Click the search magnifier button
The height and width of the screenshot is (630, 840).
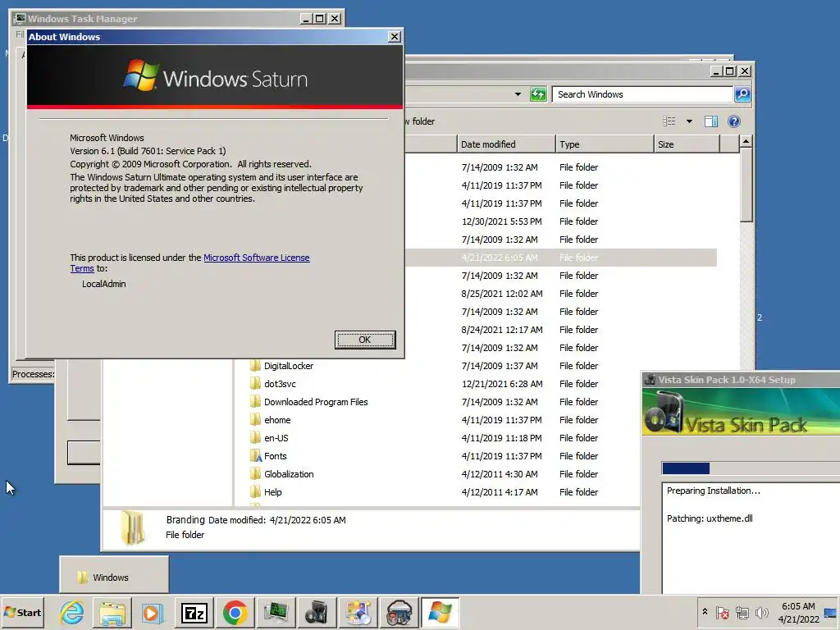[x=742, y=94]
